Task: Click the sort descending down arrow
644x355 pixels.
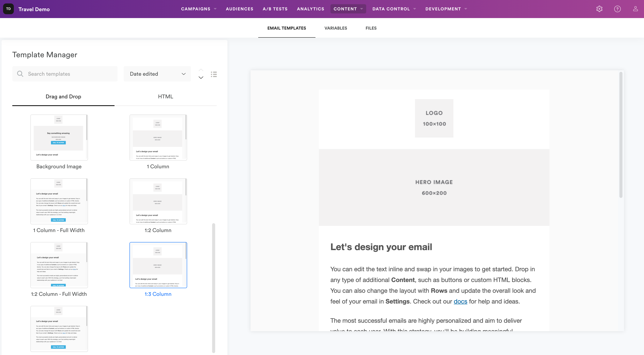Action: click(201, 77)
